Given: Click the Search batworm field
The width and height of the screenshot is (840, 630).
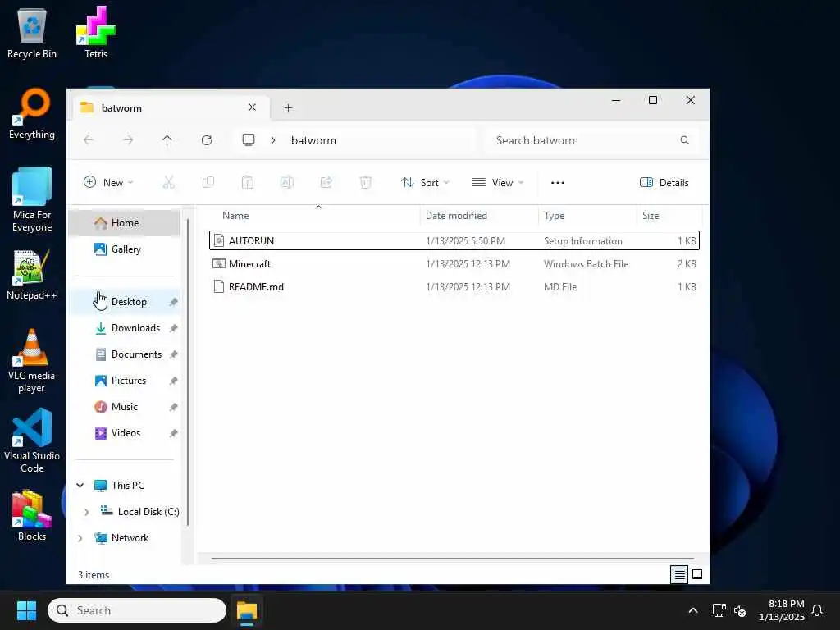Looking at the screenshot, I should [592, 140].
